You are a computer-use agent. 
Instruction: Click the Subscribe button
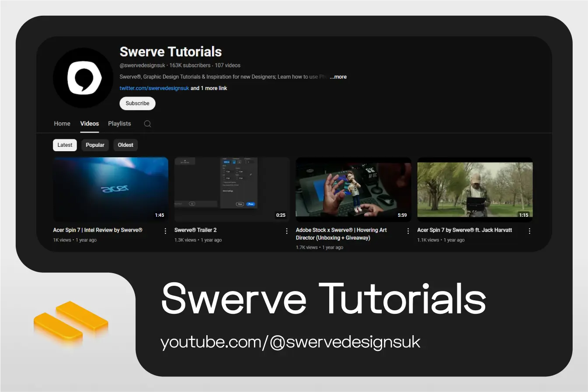pos(137,103)
